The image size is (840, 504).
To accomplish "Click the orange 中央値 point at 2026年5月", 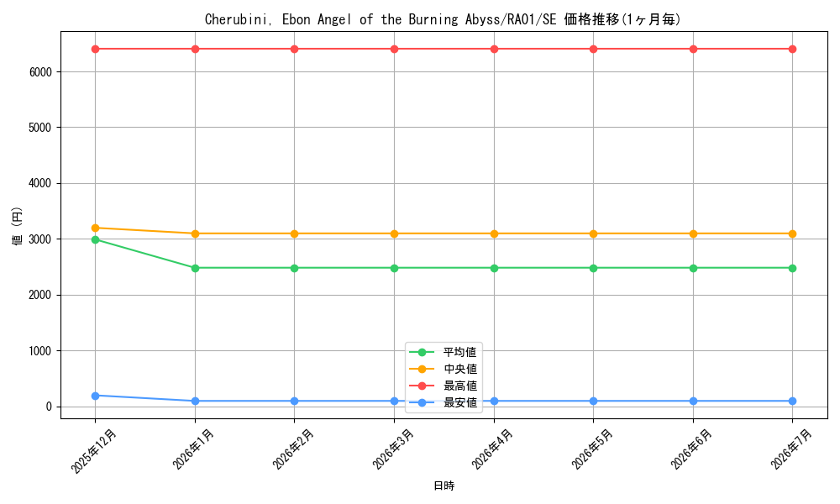I will click(593, 234).
